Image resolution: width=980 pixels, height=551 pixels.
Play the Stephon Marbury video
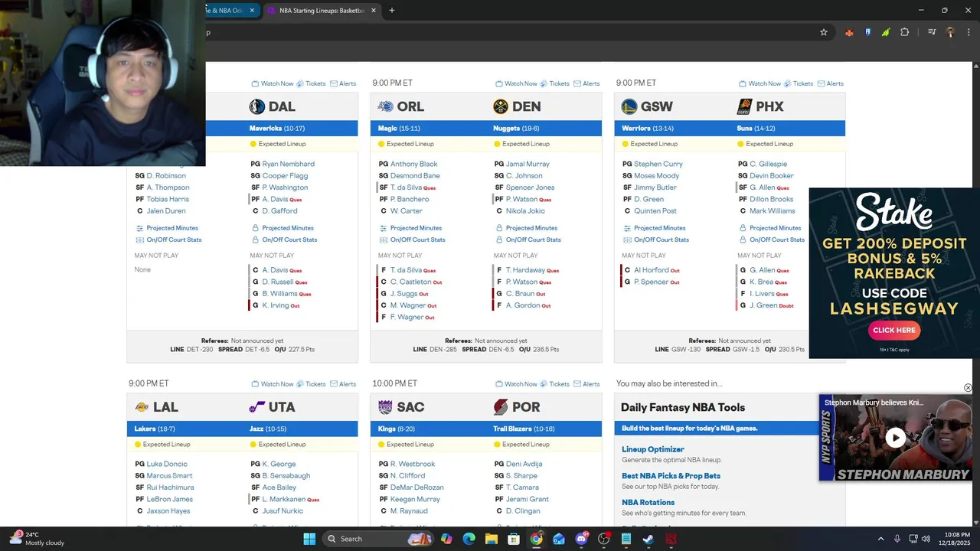(895, 438)
